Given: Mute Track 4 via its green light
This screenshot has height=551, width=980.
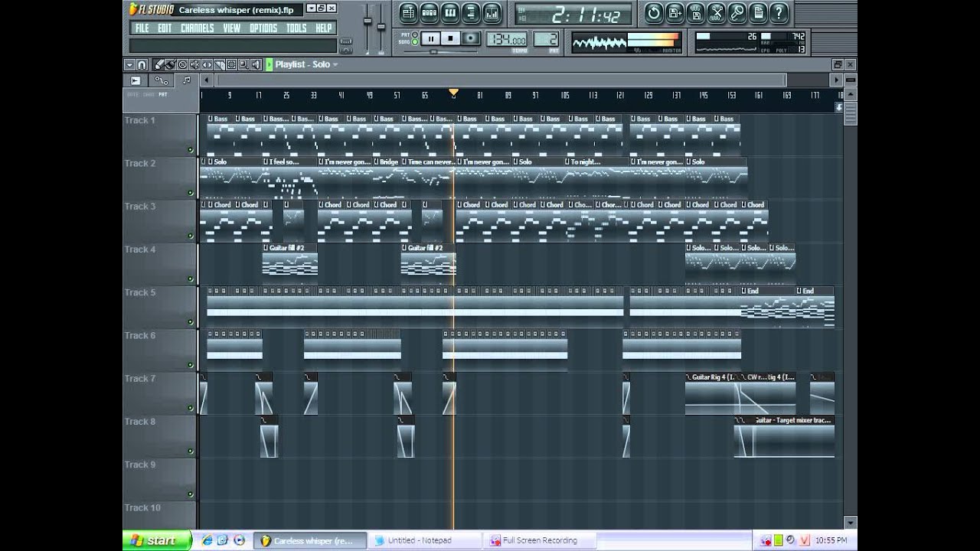Looking at the screenshot, I should 190,279.
